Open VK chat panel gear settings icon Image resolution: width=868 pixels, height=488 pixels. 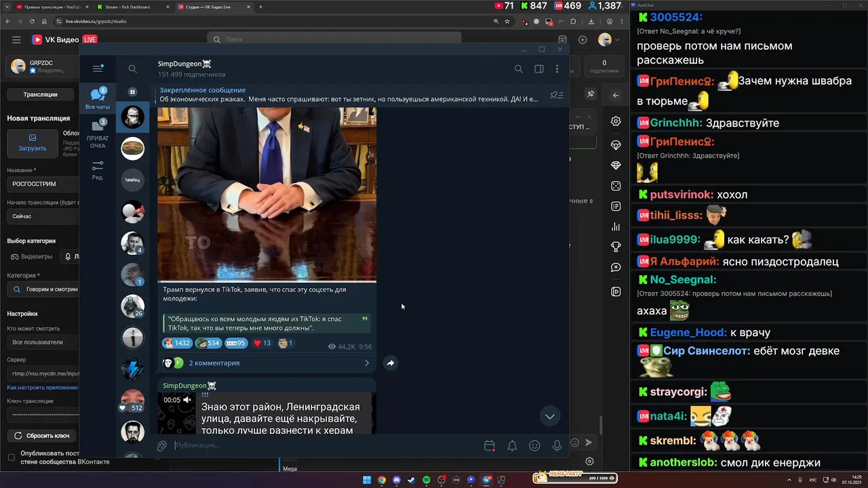590,461
